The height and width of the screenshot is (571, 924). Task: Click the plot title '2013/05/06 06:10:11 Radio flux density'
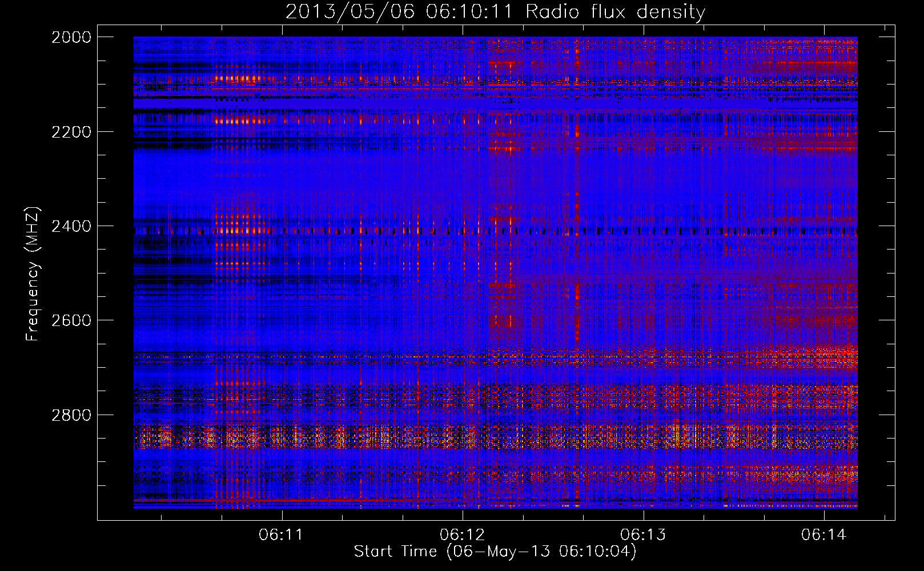point(495,11)
